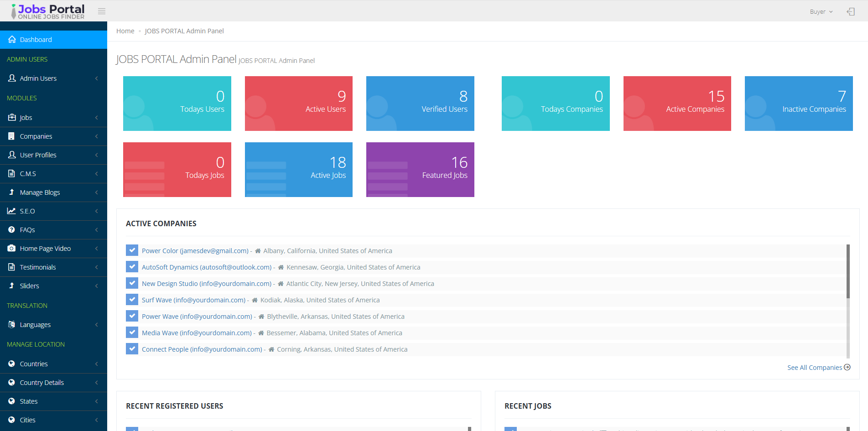Click the hamburger menu beside the logo
The image size is (868, 431).
tap(101, 10)
